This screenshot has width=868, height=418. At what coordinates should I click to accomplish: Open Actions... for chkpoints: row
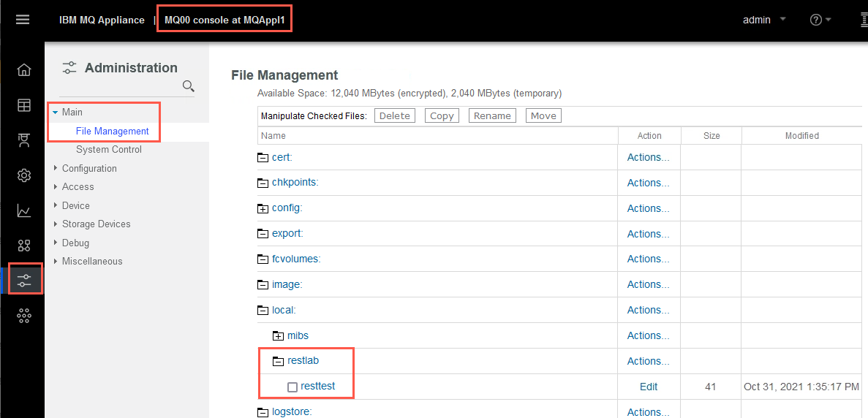point(648,183)
